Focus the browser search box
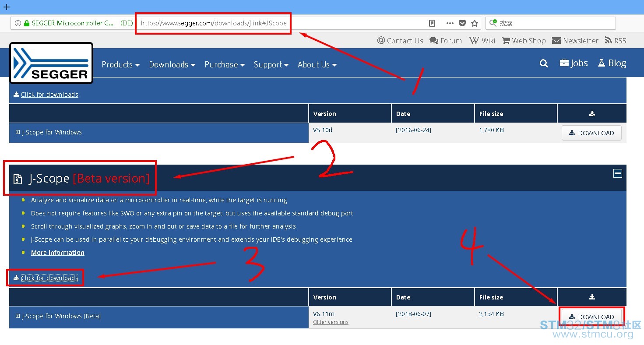644x345 pixels. click(551, 23)
